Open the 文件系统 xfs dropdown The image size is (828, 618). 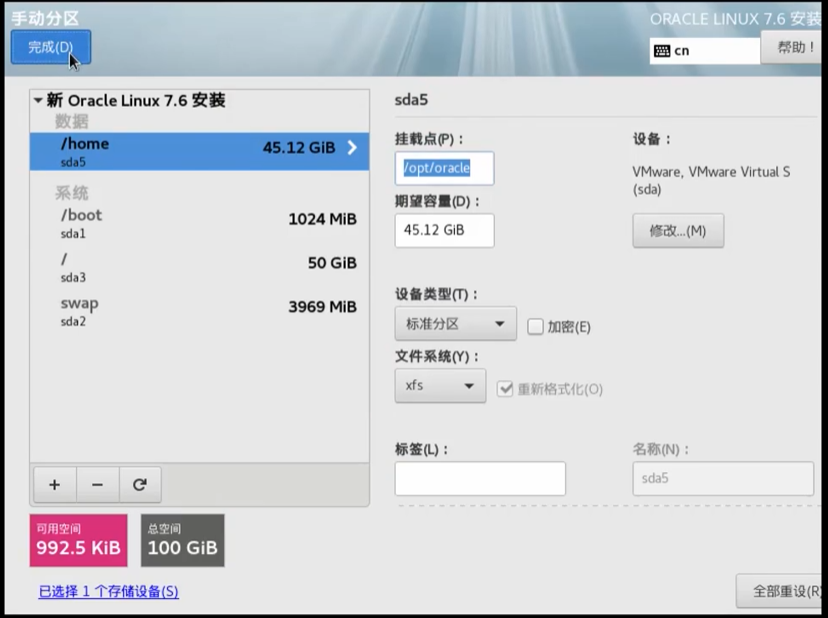point(440,386)
